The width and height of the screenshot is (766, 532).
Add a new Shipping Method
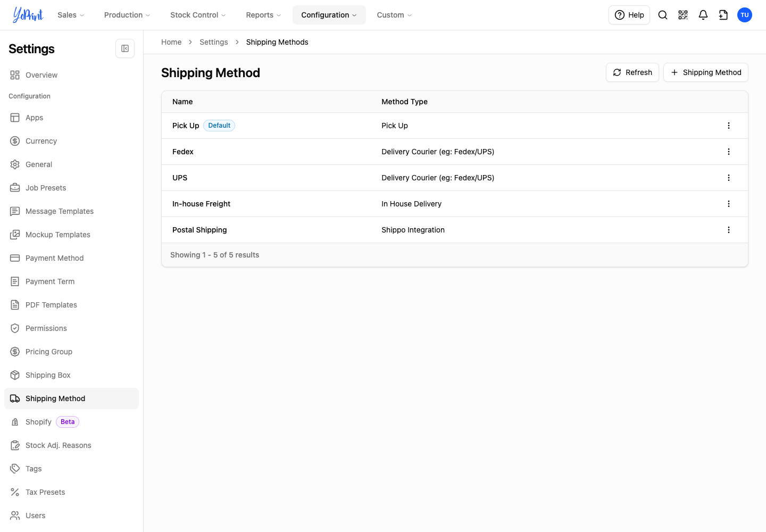[706, 72]
